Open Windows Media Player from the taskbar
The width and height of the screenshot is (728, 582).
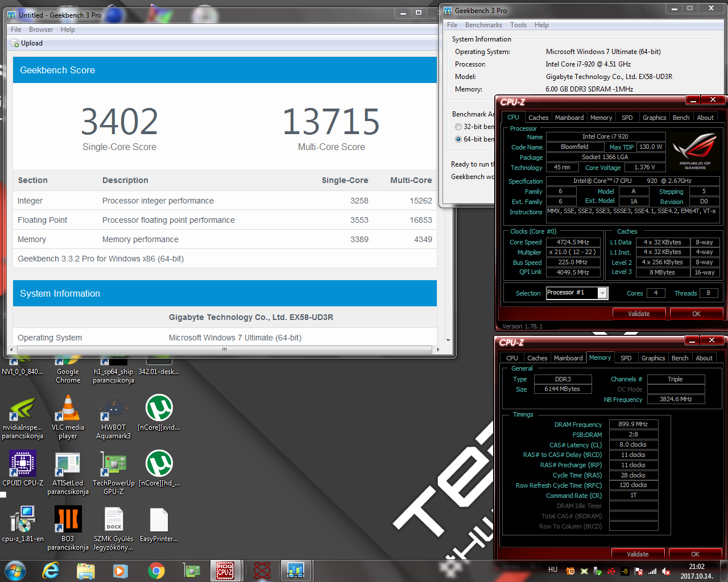(120, 571)
